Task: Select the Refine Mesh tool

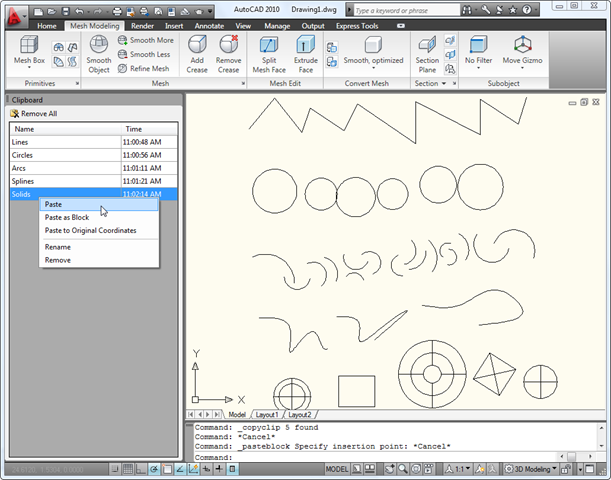Action: (x=146, y=69)
